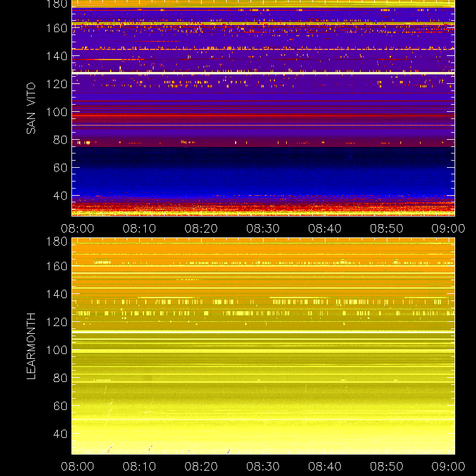The height and width of the screenshot is (476, 476).
Task: Select the 80 tick on San Vito axis
Action: pyautogui.click(x=60, y=140)
